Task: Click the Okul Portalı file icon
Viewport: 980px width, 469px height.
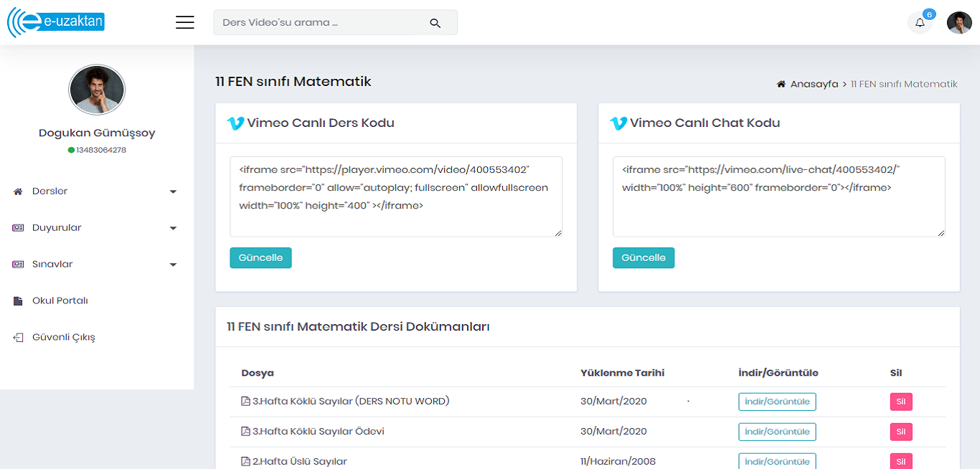Action: click(18, 301)
